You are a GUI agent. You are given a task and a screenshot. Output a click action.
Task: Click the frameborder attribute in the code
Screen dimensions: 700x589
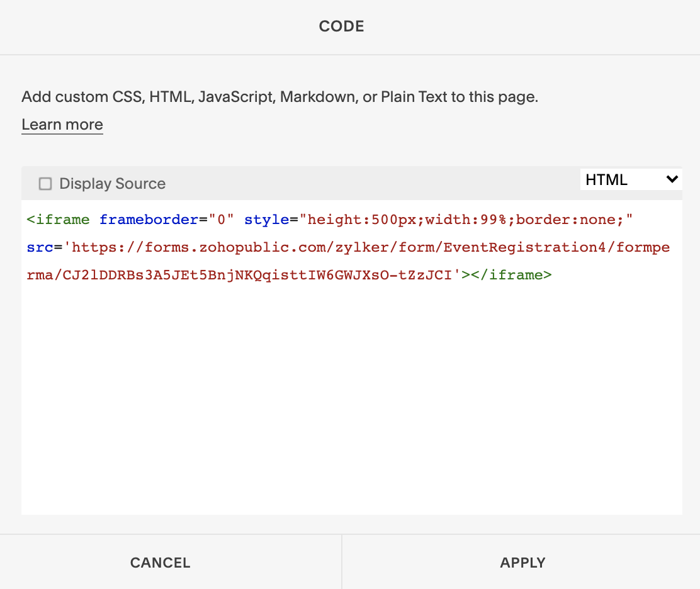tap(149, 220)
